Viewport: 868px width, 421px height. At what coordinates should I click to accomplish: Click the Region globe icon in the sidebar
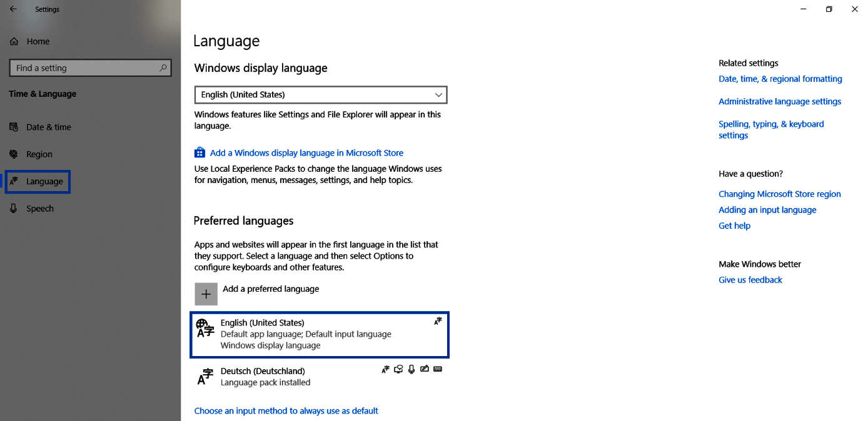[x=13, y=154]
